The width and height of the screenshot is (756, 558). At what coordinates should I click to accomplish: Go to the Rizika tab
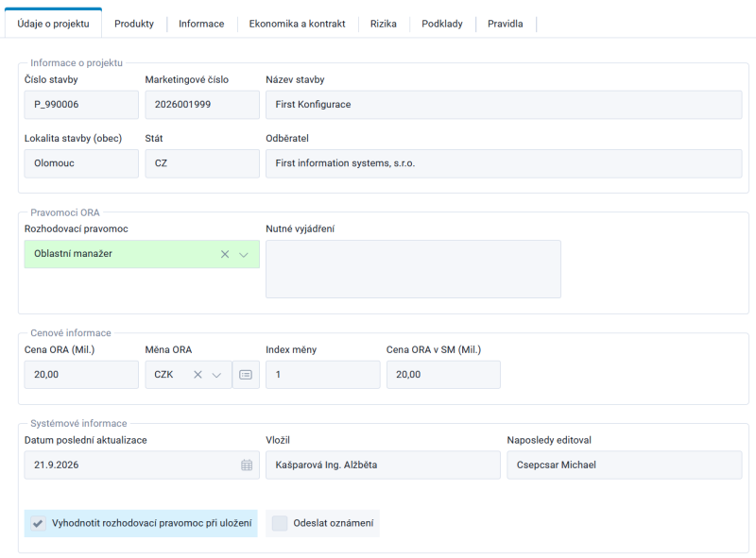click(x=384, y=24)
